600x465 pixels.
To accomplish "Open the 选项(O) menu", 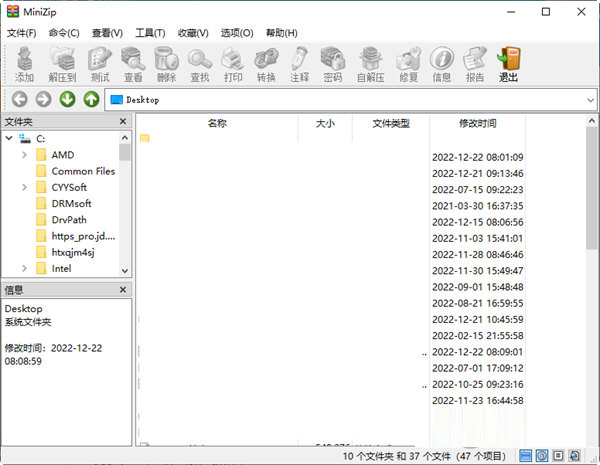I will 237,33.
